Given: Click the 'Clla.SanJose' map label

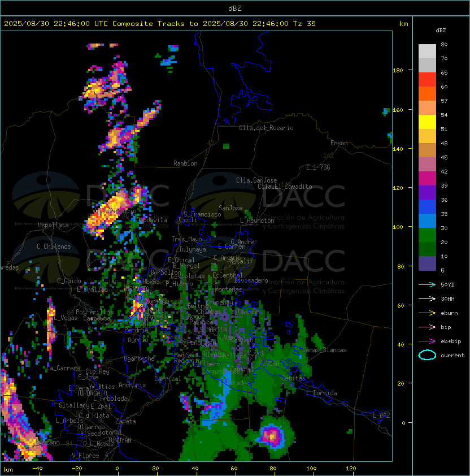Looking at the screenshot, I should [x=256, y=180].
